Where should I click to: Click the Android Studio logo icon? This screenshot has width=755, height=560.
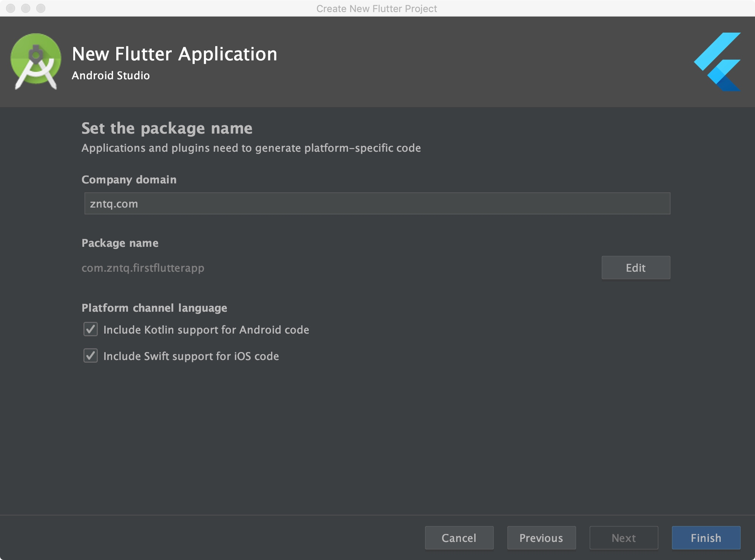(x=36, y=61)
